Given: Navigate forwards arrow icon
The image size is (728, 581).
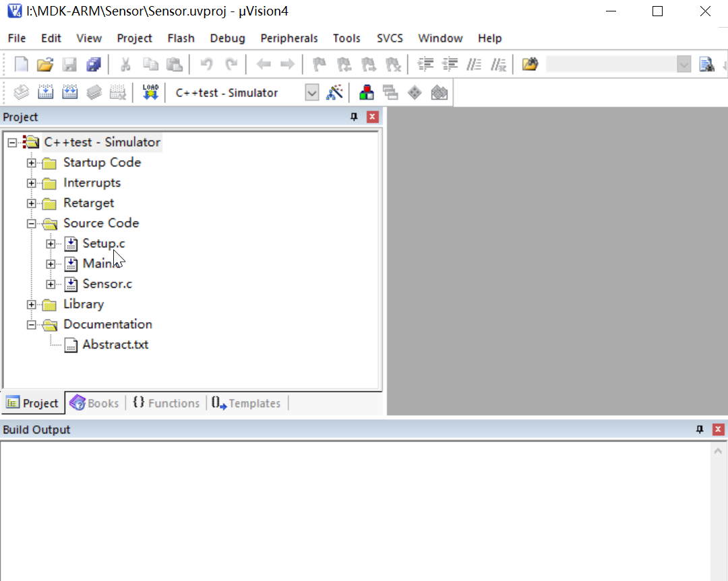Looking at the screenshot, I should pyautogui.click(x=287, y=64).
